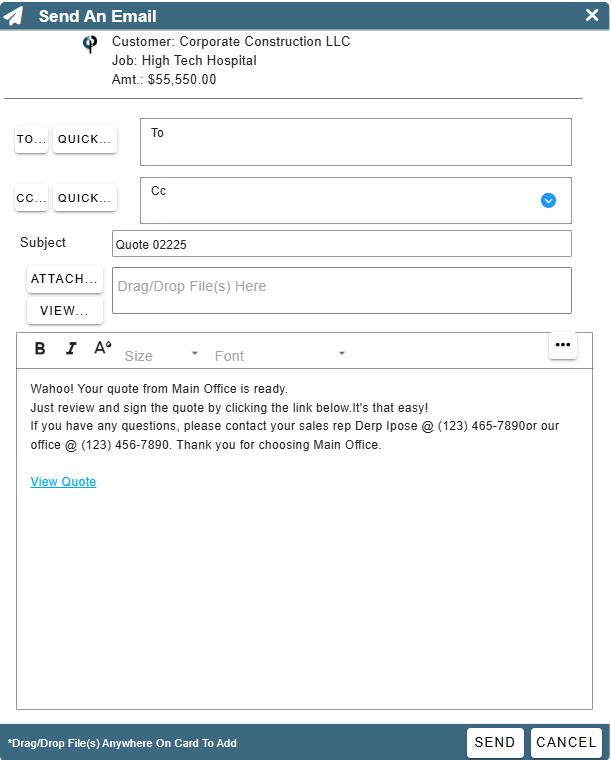Toggle Italic formatting in editor toolbar
This screenshot has width=611, height=760.
click(71, 348)
